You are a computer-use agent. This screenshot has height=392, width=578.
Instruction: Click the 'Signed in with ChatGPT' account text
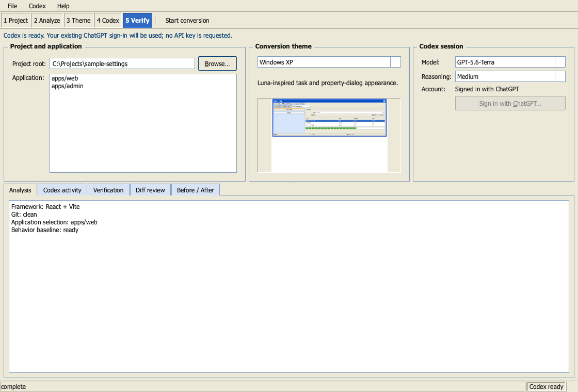tap(487, 89)
